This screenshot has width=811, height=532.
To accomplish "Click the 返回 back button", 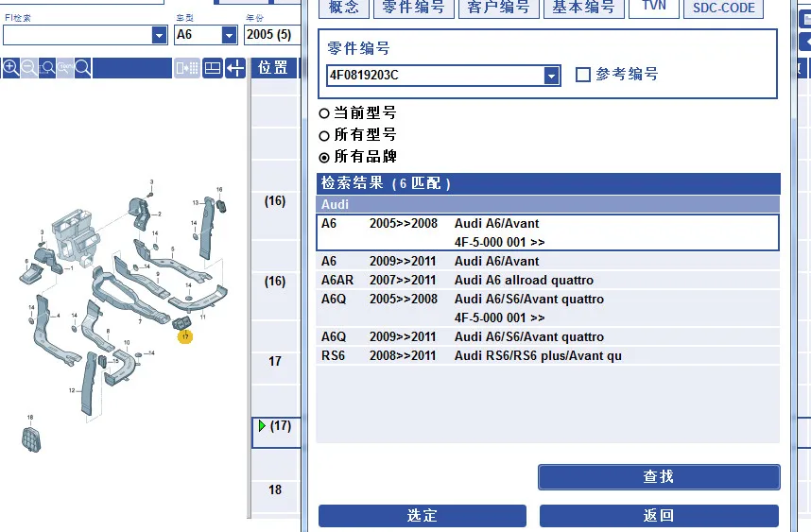I will pyautogui.click(x=659, y=515).
